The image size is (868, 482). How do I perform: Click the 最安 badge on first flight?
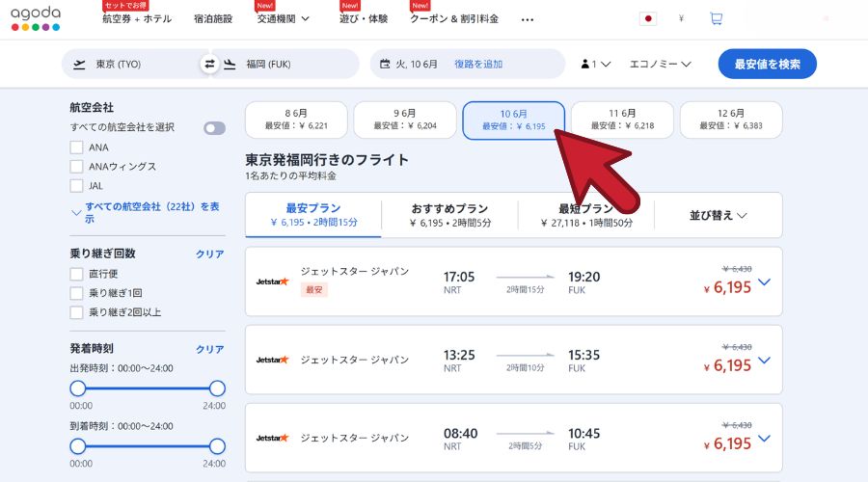[x=313, y=289]
